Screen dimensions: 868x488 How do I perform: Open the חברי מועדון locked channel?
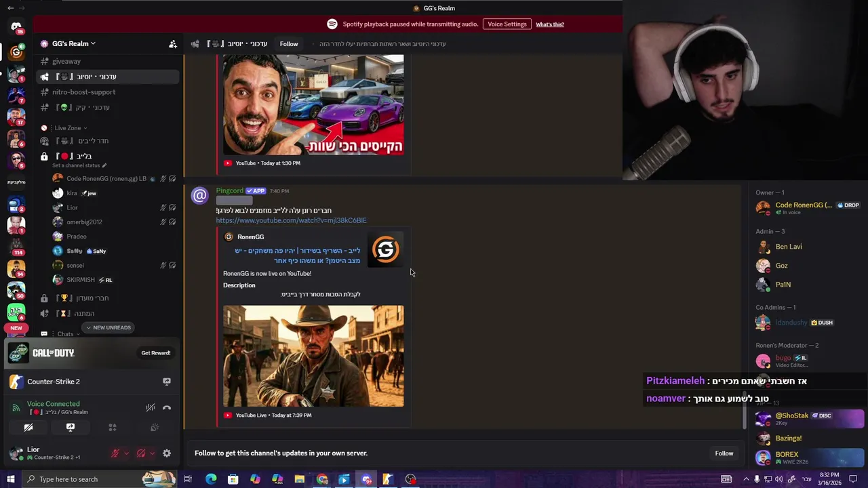coord(108,298)
